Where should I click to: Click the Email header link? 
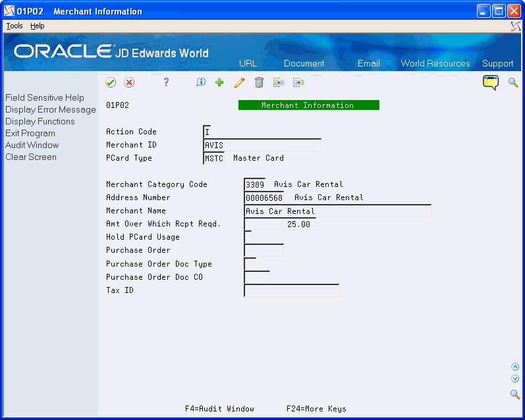coord(369,63)
